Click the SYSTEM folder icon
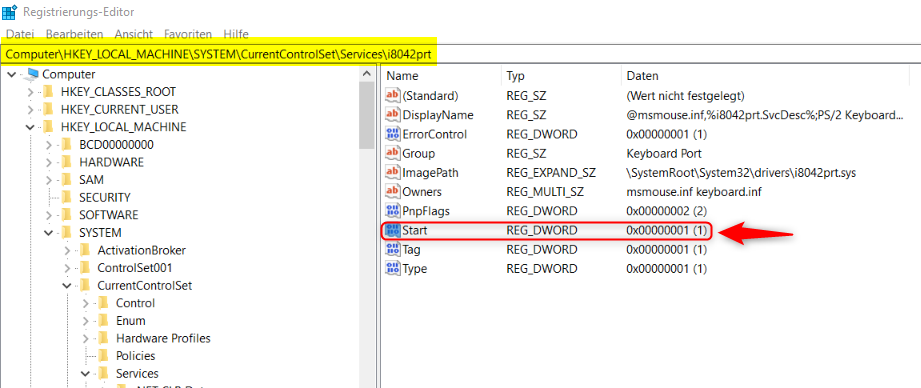Viewport: 921px width, 388px height. [x=68, y=232]
